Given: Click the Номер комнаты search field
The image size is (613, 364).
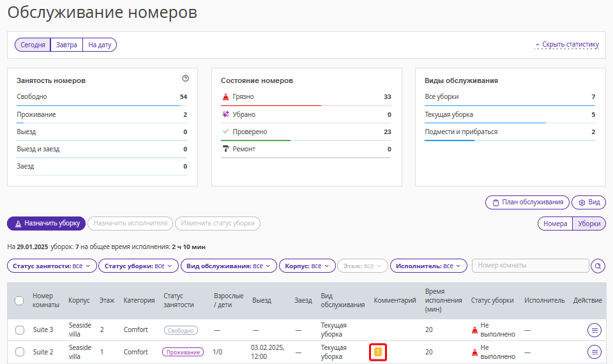Looking at the screenshot, I should click(530, 266).
